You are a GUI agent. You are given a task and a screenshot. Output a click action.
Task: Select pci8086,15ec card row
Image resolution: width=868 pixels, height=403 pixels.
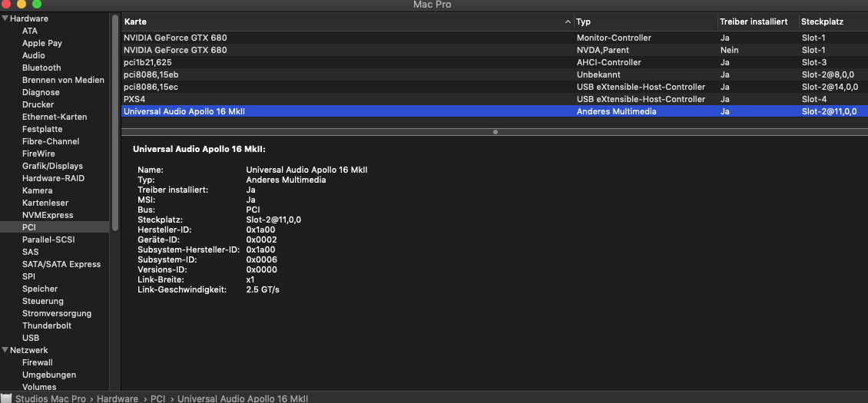click(x=495, y=87)
